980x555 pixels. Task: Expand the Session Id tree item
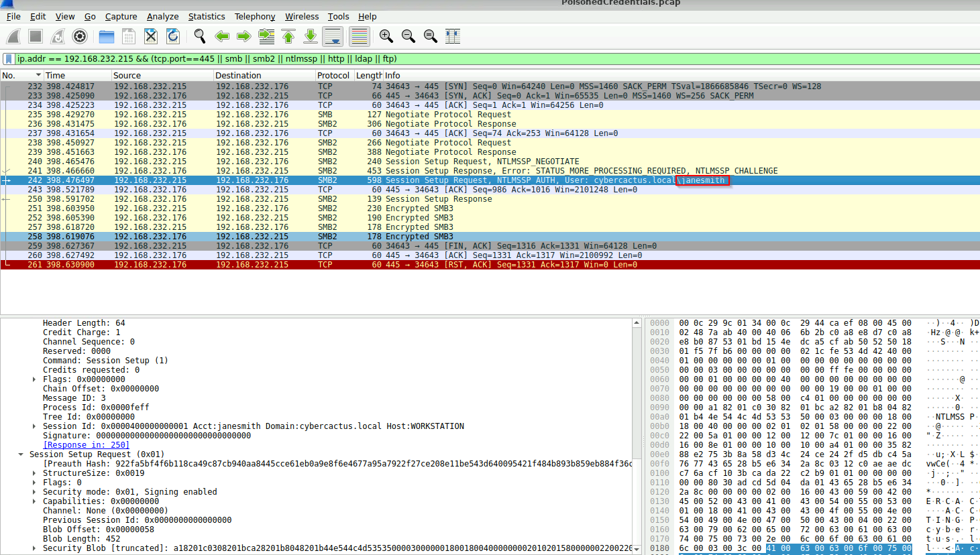tap(34, 426)
